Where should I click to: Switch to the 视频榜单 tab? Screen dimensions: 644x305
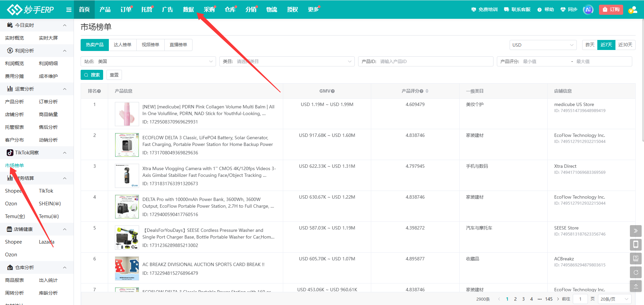[x=151, y=45]
